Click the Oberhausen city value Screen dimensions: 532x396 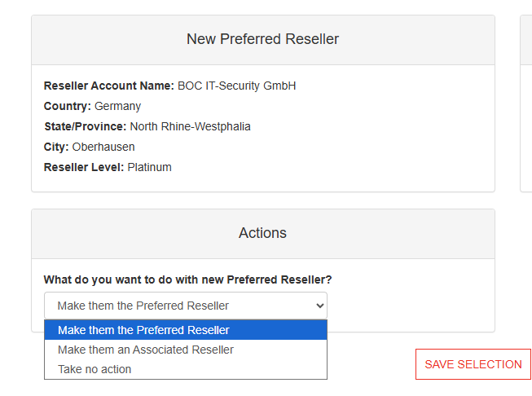click(103, 147)
